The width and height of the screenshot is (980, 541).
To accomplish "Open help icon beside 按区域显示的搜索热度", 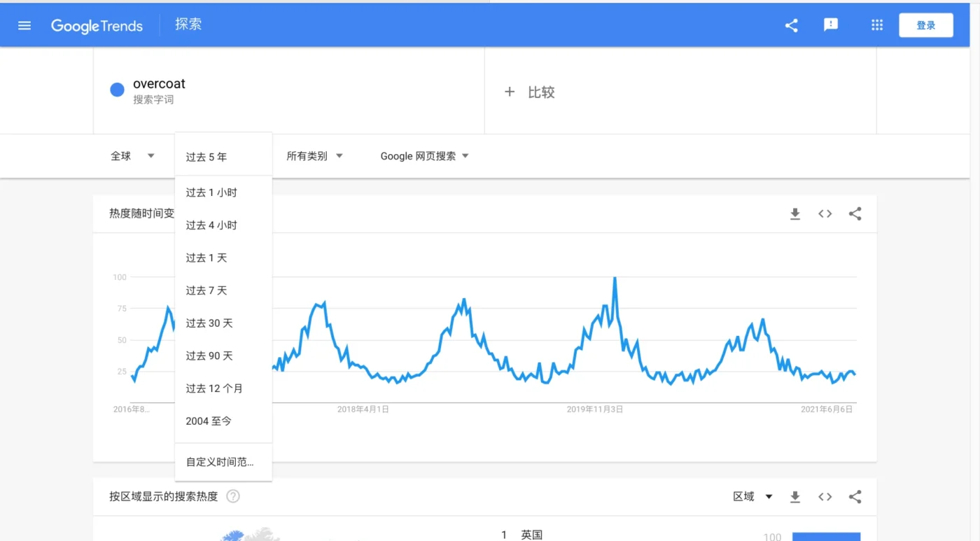I will coord(233,496).
